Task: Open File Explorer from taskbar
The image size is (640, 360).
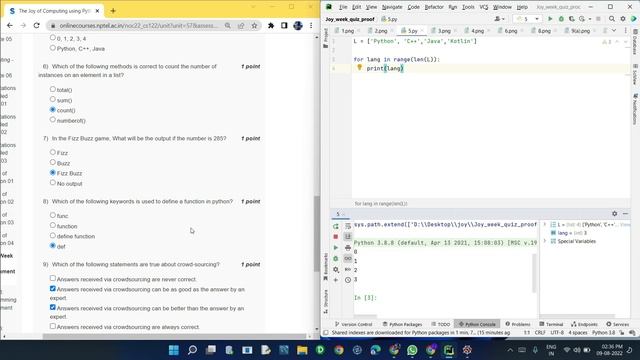Action: click(302, 350)
